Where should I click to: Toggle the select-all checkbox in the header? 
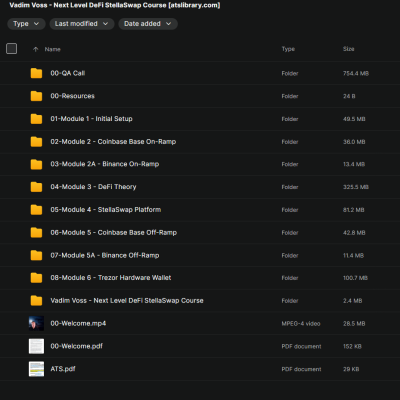coord(12,49)
